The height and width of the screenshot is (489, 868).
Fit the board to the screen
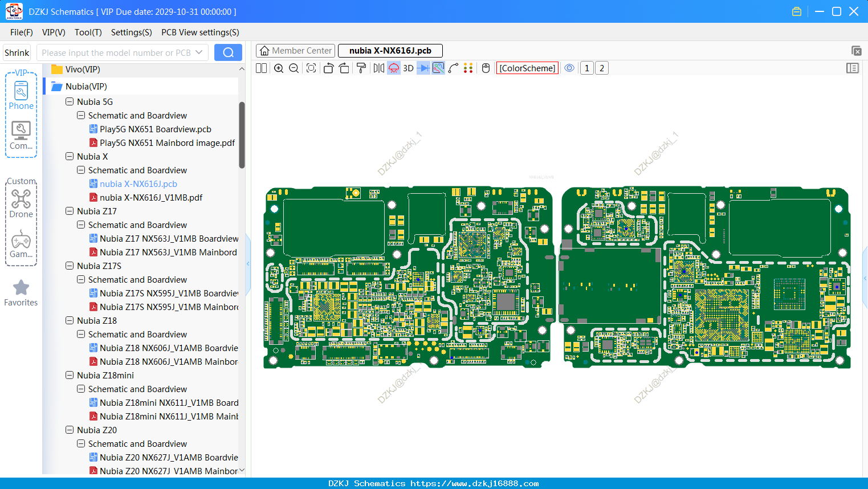point(311,68)
